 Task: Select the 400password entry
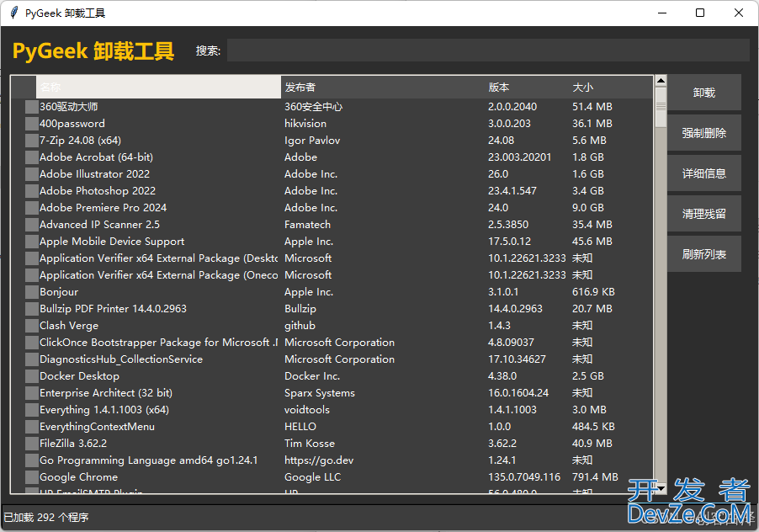pos(72,124)
